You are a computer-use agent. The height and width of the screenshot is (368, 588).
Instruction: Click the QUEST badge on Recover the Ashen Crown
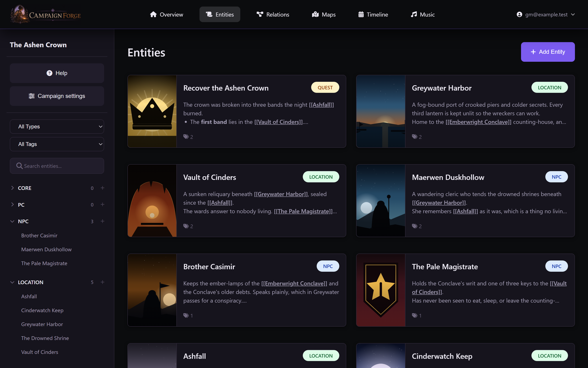(325, 87)
